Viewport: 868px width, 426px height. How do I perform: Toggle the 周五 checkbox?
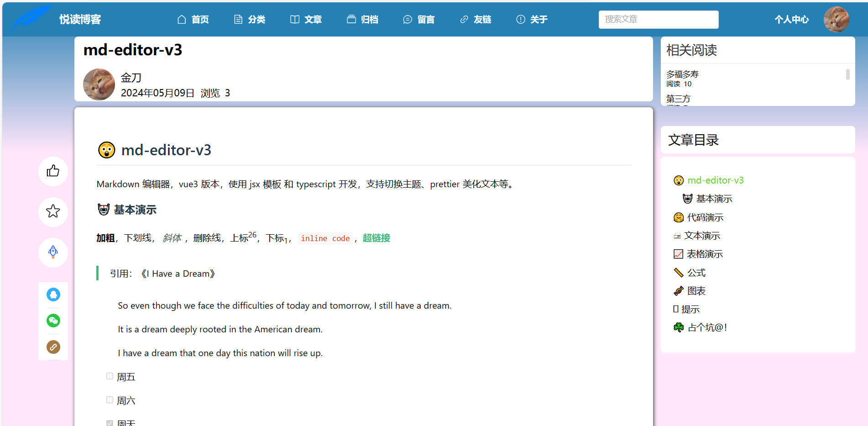(x=110, y=376)
